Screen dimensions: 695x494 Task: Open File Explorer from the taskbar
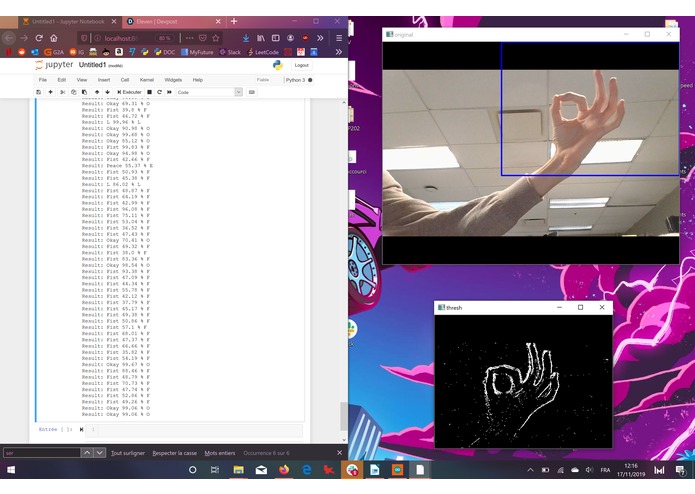pyautogui.click(x=238, y=470)
